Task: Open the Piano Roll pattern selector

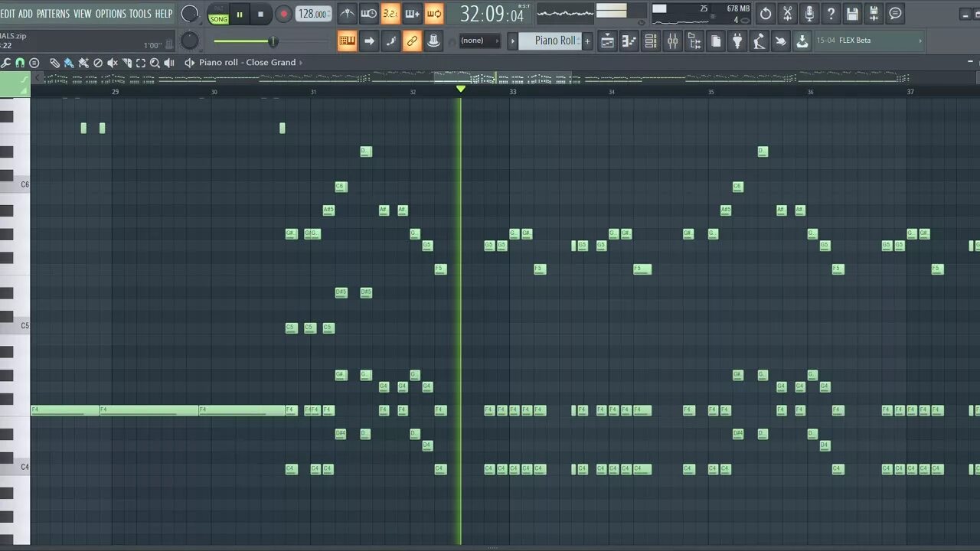Action: coord(549,41)
